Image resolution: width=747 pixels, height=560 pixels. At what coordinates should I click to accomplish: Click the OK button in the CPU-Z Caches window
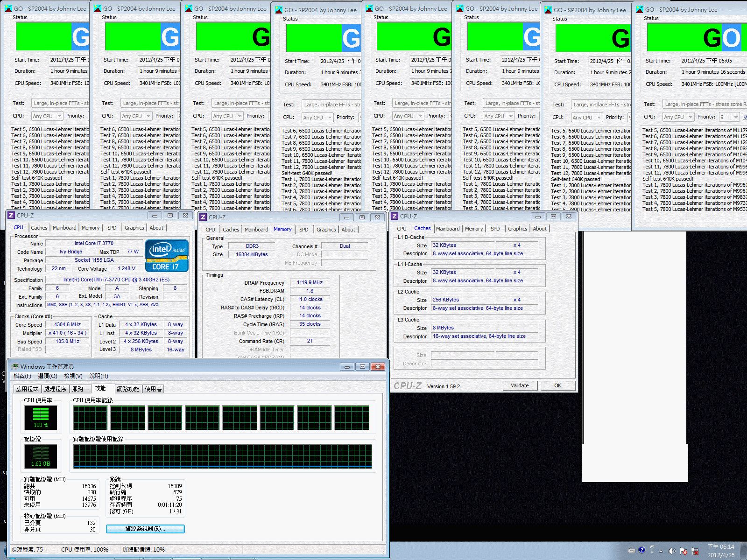click(557, 385)
